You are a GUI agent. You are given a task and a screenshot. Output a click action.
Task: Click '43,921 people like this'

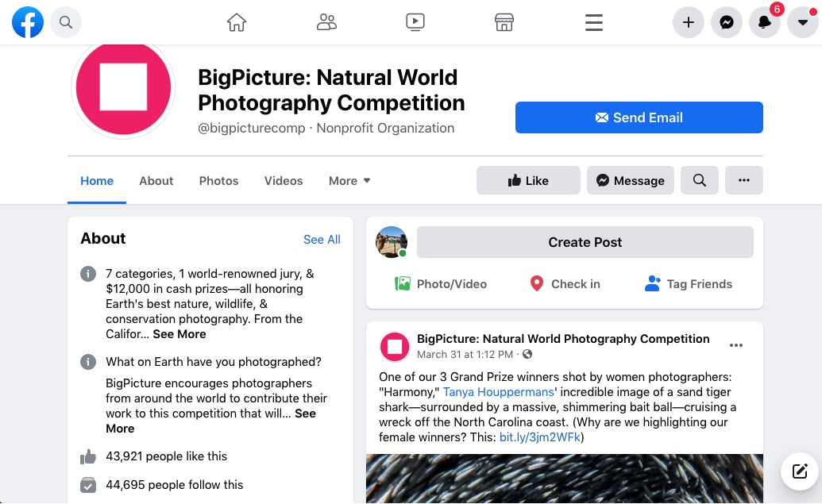166,456
